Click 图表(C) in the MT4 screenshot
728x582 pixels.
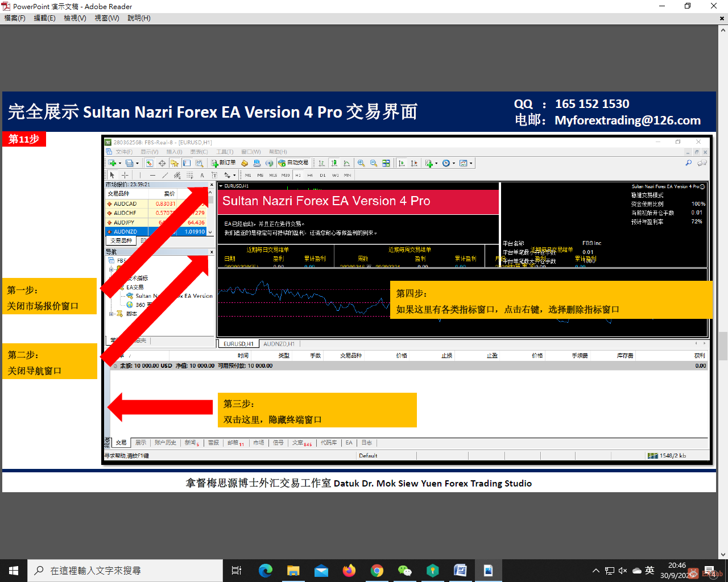pos(199,152)
